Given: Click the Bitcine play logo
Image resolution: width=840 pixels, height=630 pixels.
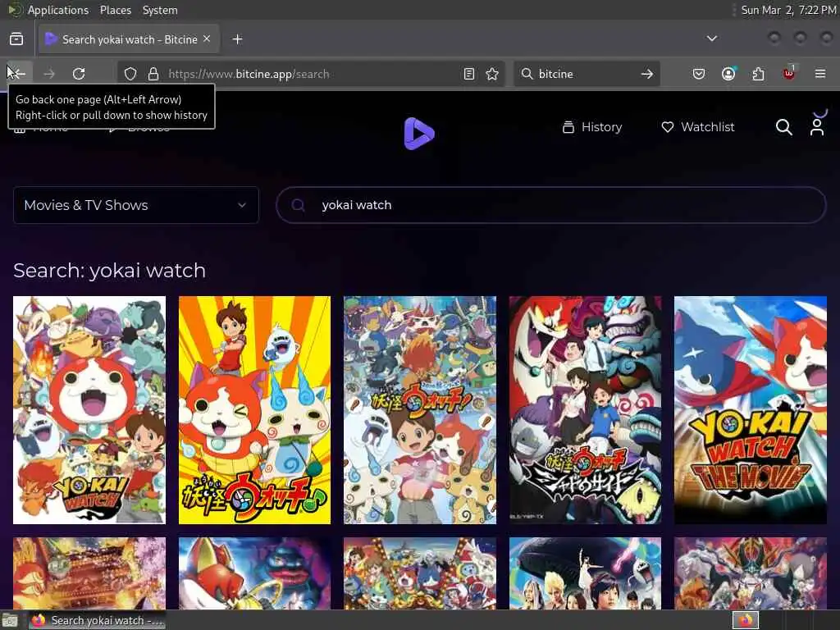Looking at the screenshot, I should tap(419, 134).
